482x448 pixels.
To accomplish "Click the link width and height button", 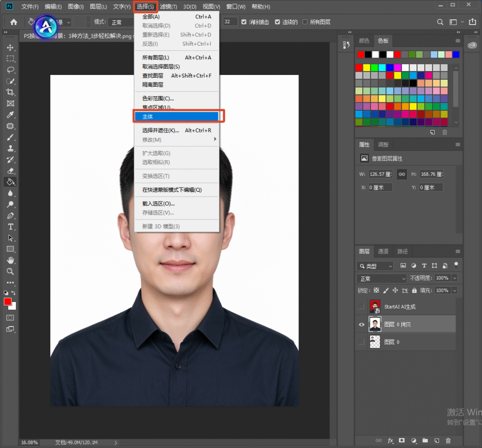I will click(x=402, y=174).
